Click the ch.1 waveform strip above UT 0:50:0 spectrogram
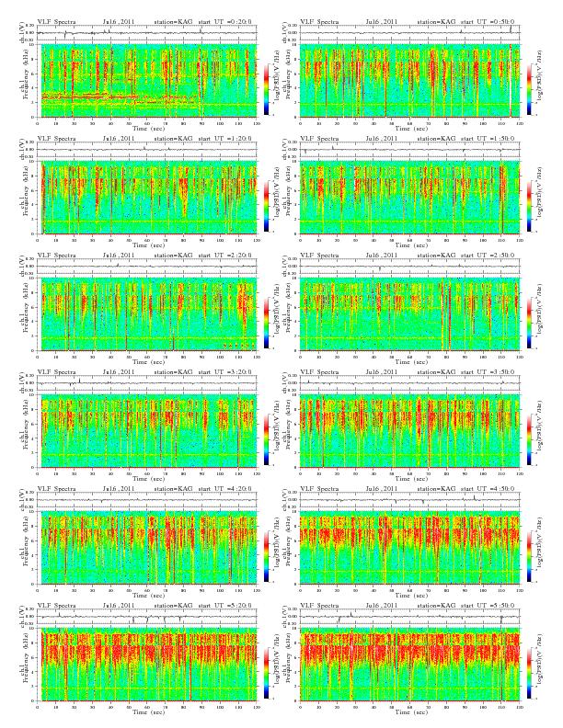 409,33
